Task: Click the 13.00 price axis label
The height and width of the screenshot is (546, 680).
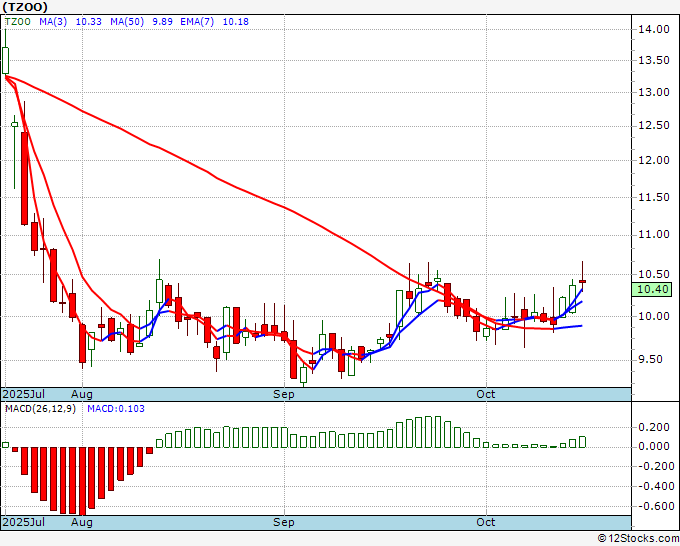Action: point(654,92)
